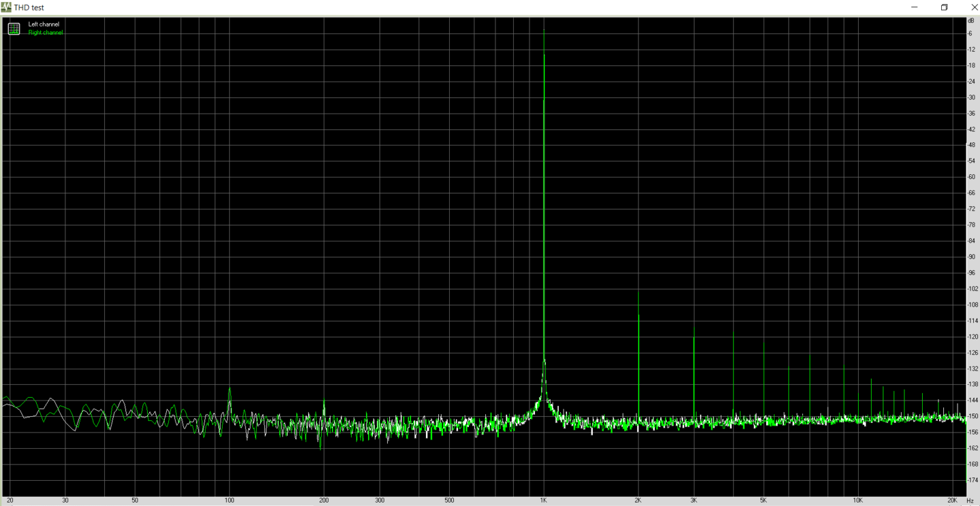Select the Left channel legend label
Image resolution: width=980 pixels, height=506 pixels.
[x=44, y=24]
